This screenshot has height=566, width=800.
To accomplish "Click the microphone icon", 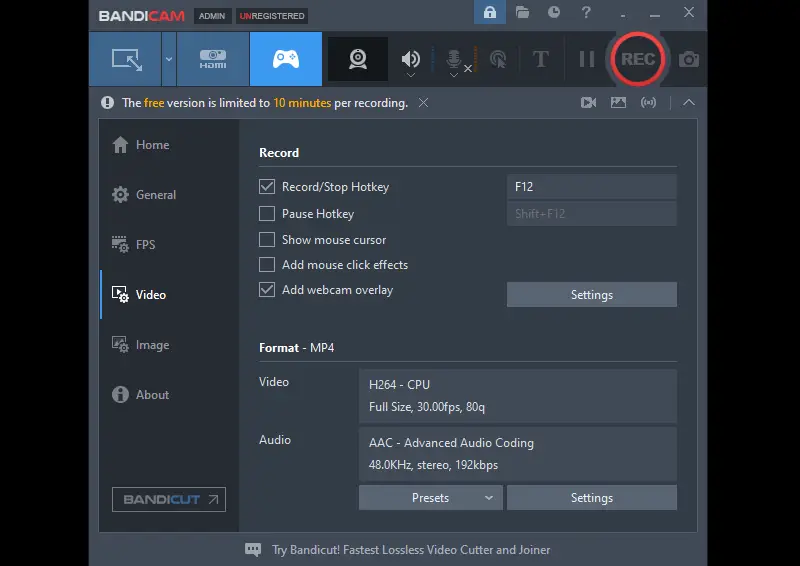I will 453,59.
